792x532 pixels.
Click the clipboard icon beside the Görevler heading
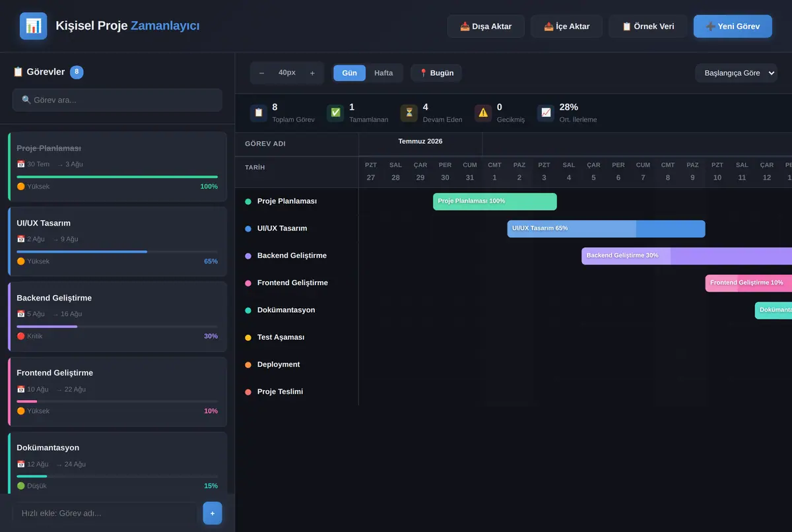pyautogui.click(x=18, y=72)
